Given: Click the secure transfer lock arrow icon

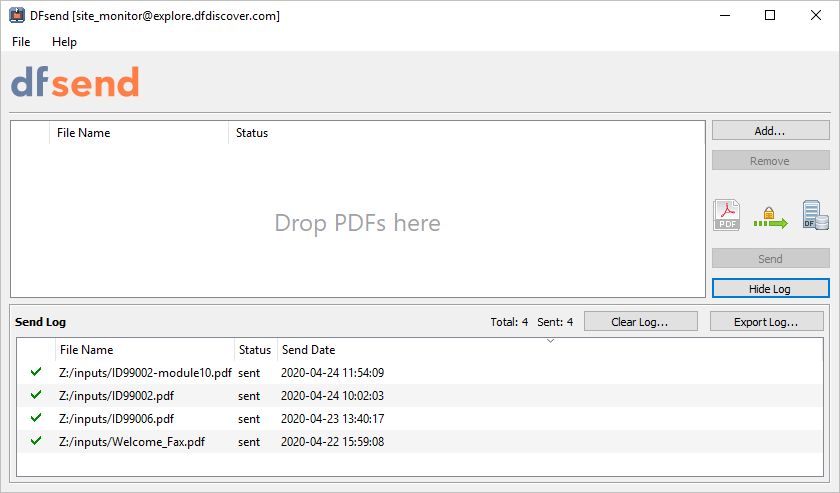Looking at the screenshot, I should point(770,216).
